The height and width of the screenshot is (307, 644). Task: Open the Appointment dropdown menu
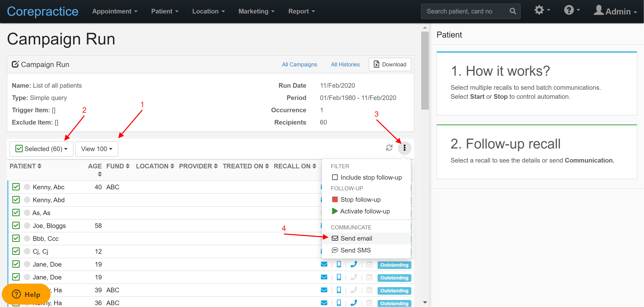coord(115,11)
